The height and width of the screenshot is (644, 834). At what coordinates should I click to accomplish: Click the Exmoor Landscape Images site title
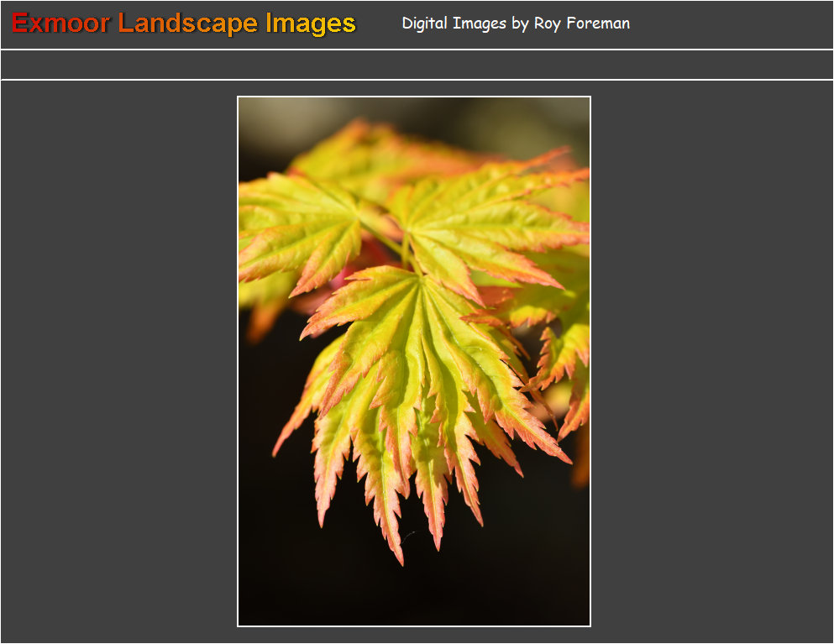coord(183,24)
